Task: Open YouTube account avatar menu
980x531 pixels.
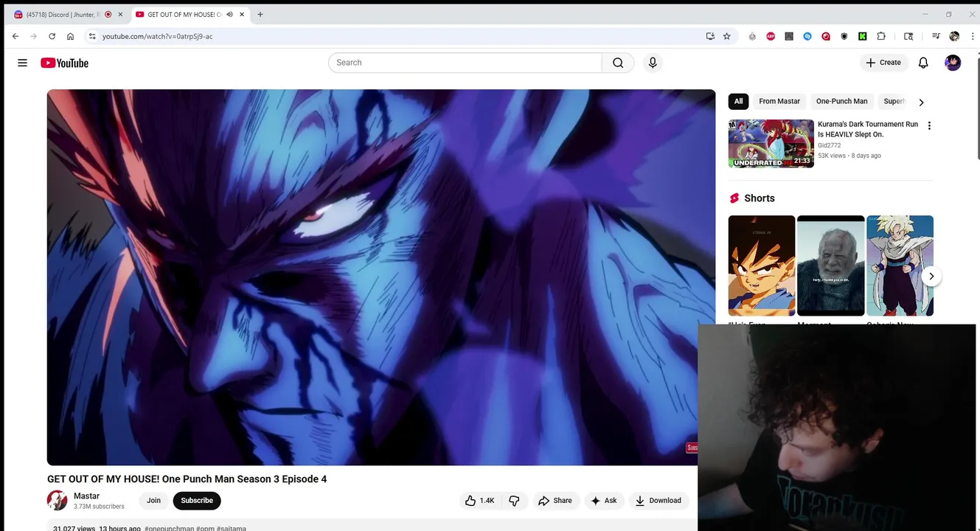Action: pos(953,63)
